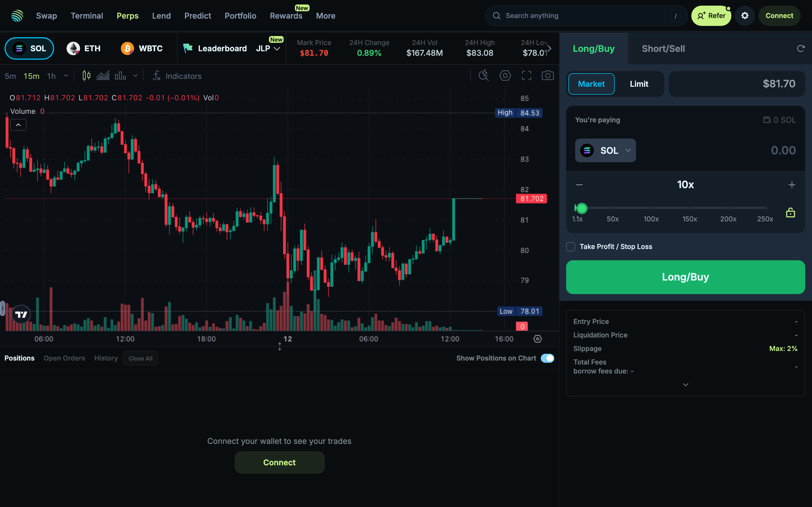Switch chart to area chart view

pos(103,76)
